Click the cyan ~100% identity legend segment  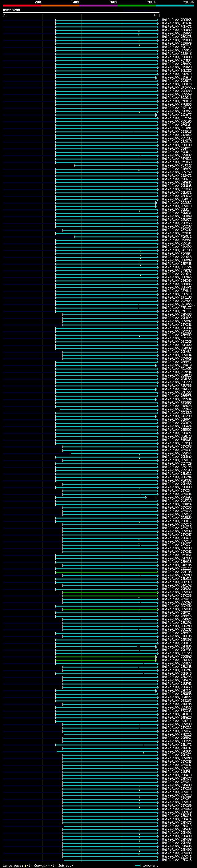tap(175, 6)
